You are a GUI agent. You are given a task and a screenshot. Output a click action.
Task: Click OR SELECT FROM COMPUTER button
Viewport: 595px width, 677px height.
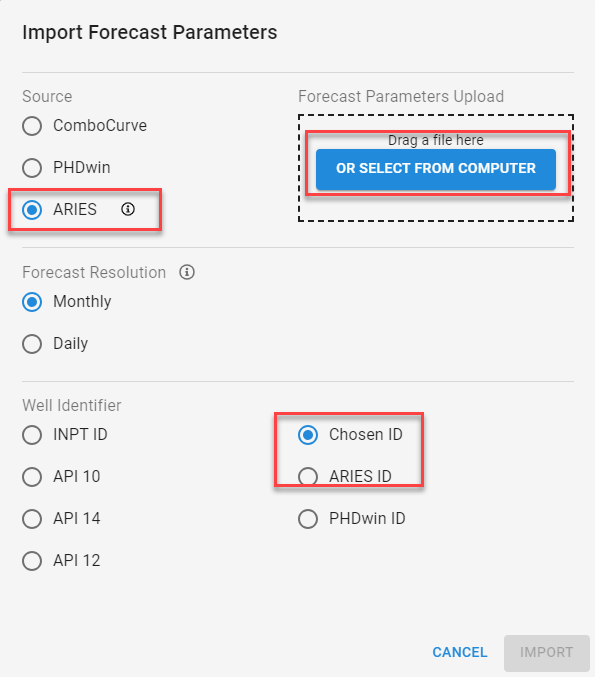click(436, 169)
